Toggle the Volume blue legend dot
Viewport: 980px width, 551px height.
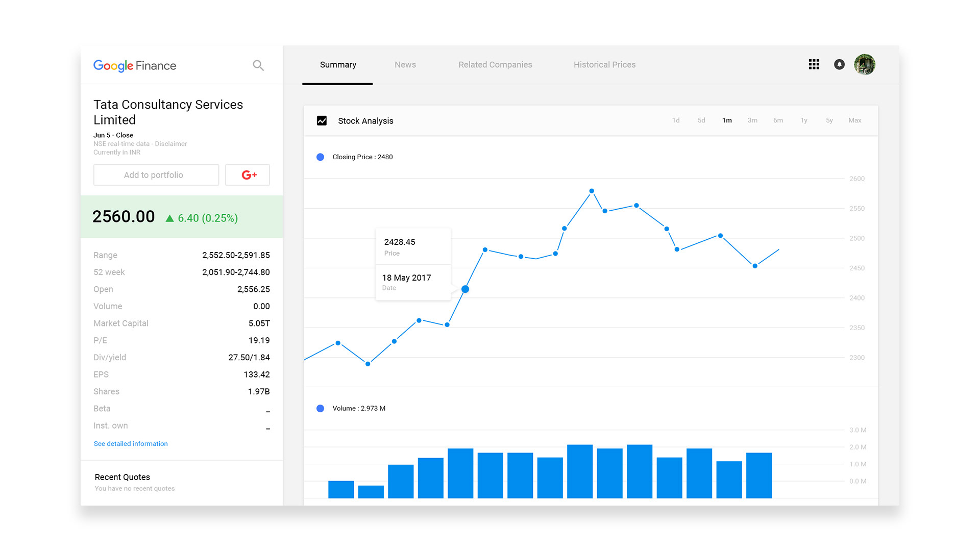pyautogui.click(x=320, y=409)
